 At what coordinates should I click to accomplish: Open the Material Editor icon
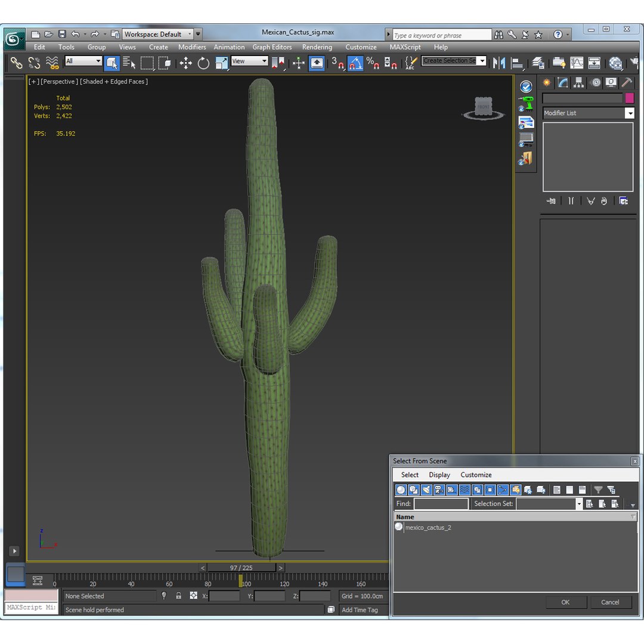click(615, 63)
